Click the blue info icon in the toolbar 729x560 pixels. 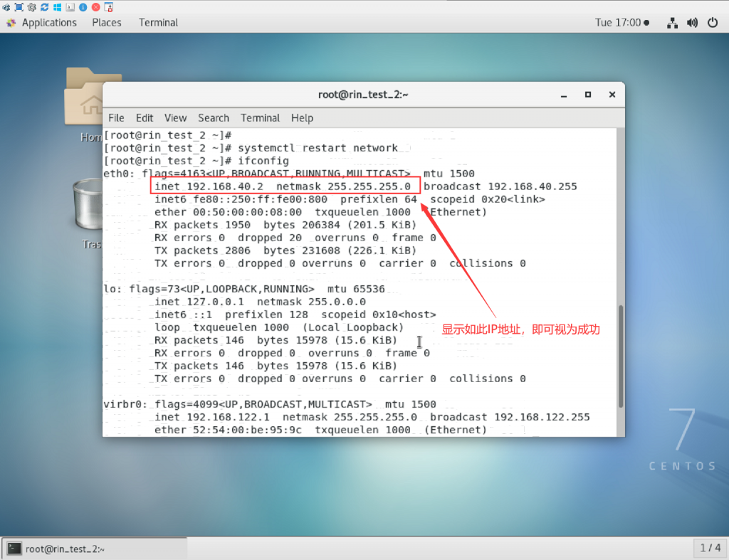click(83, 7)
